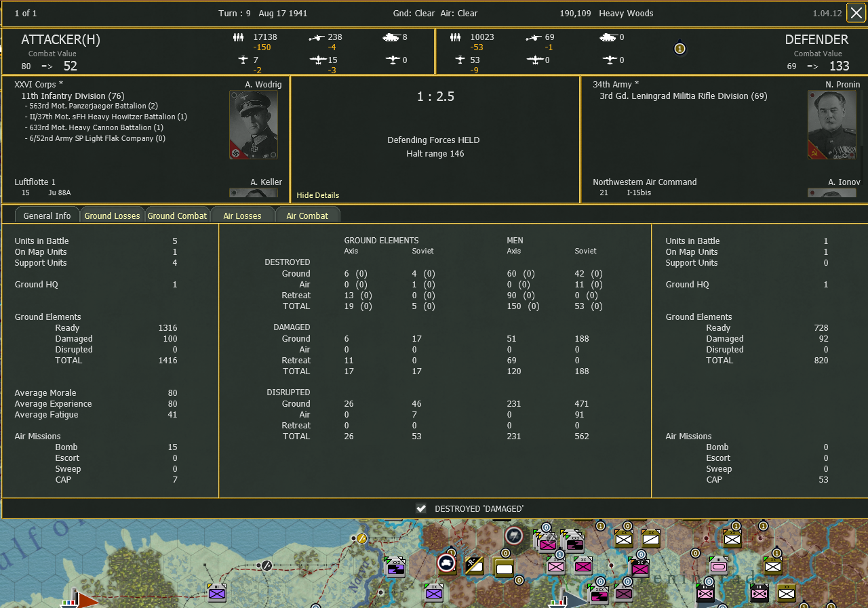
Task: Open A. Wodrig's commander portrait
Action: (254, 125)
